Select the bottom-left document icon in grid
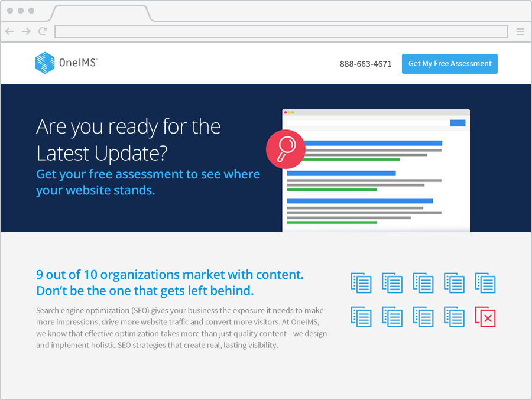The width and height of the screenshot is (532, 400). (x=361, y=317)
